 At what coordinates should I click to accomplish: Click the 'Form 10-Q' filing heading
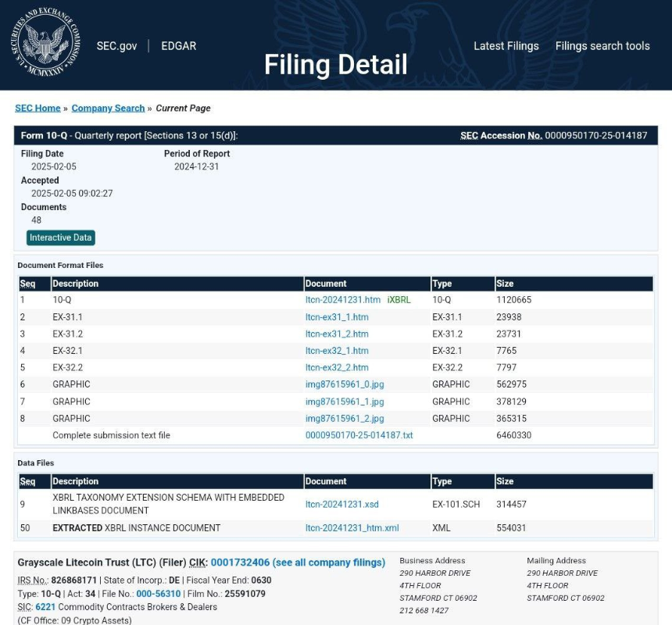44,135
